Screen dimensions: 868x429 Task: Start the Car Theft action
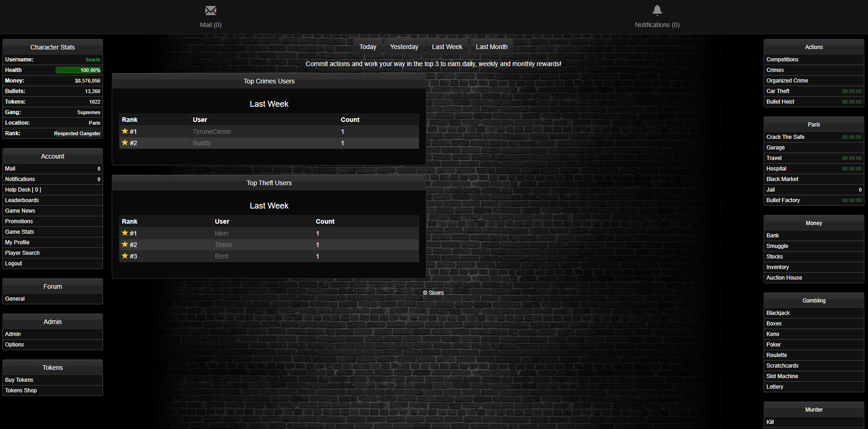[x=778, y=91]
